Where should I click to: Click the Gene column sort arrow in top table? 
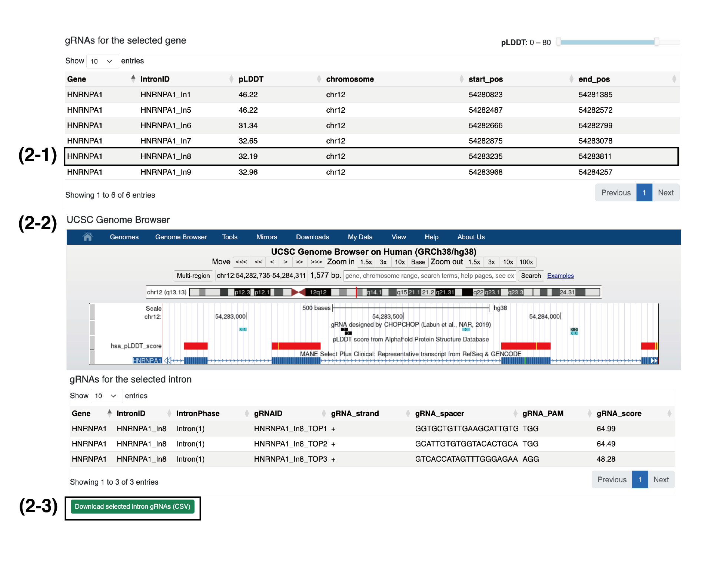(133, 79)
